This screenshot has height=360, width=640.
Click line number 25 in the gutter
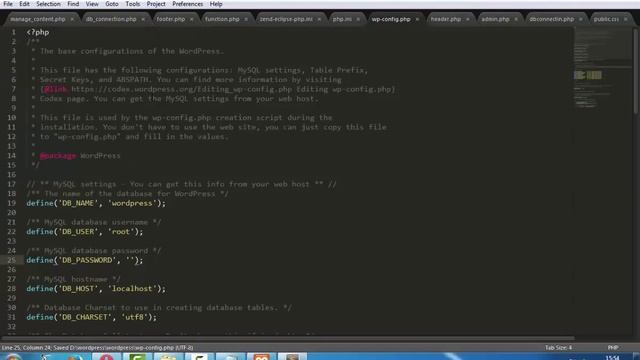[11, 260]
